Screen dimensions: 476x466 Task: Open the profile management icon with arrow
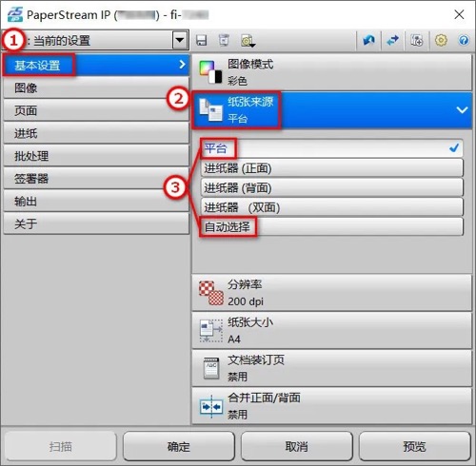coord(248,41)
